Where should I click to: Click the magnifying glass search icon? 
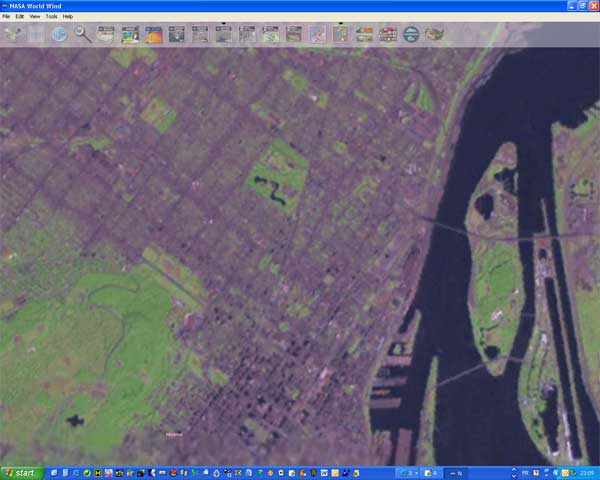[x=83, y=35]
